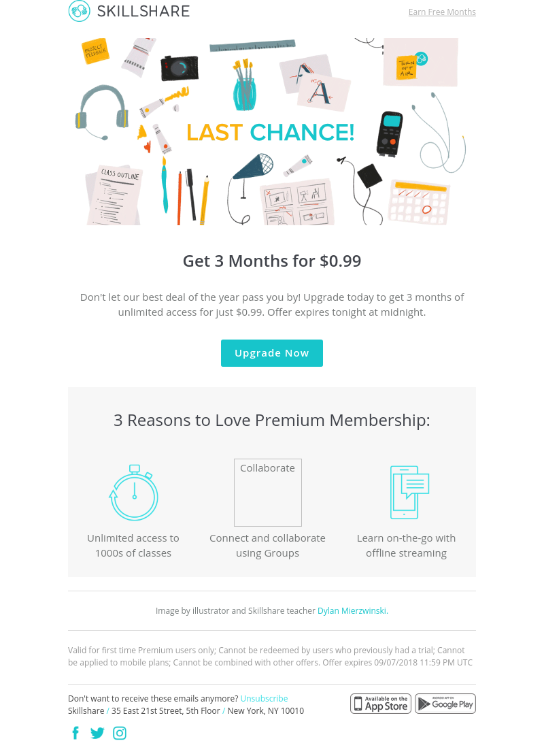Open the Google Play badge
Viewport: 544px width, 756px height.
(x=445, y=704)
